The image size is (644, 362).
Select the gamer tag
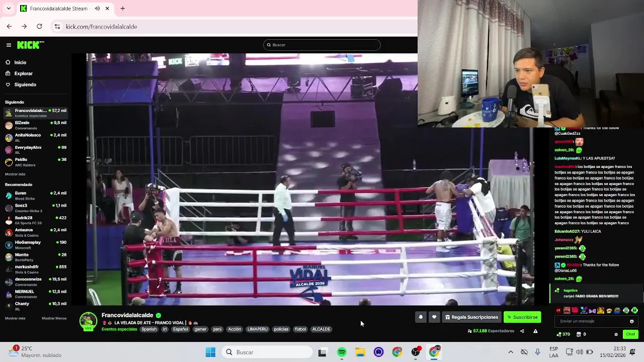point(200,329)
